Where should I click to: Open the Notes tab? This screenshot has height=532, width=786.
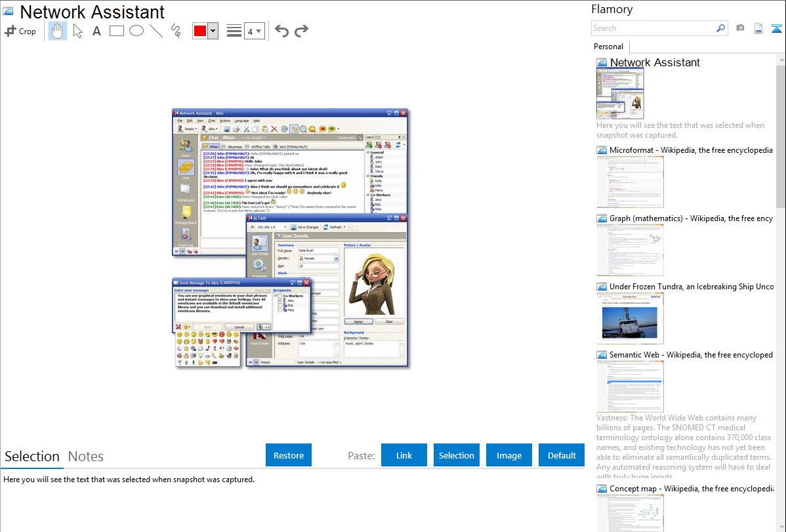86,457
